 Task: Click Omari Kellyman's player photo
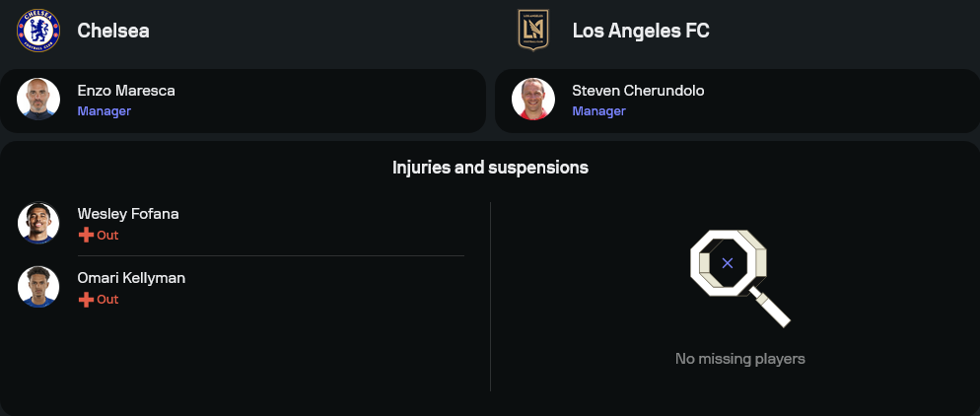click(x=38, y=287)
